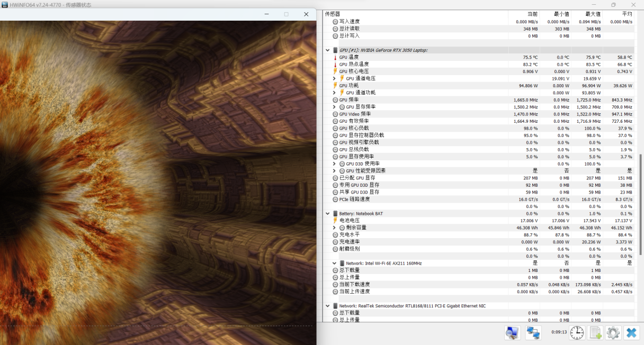The image size is (644, 345).
Task: Click the monitor with magnifier icon
Action: (x=512, y=332)
